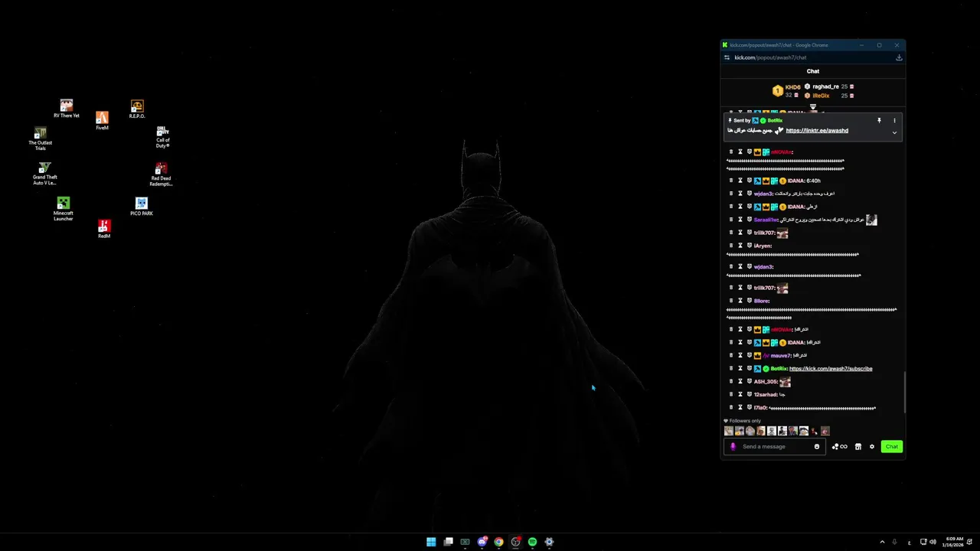Timeout iAryen with the hourglass icon
This screenshot has height=551, width=980.
[740, 246]
